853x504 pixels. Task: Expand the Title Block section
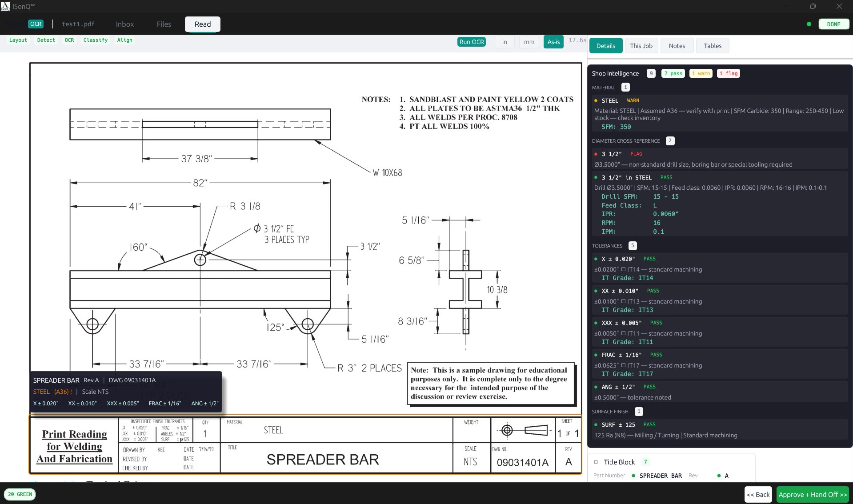pyautogui.click(x=619, y=462)
